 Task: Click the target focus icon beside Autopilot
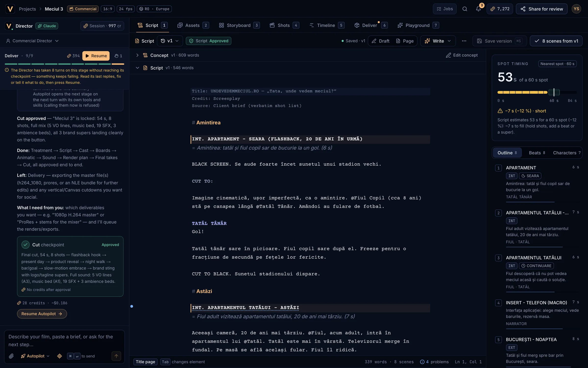[x=60, y=356]
